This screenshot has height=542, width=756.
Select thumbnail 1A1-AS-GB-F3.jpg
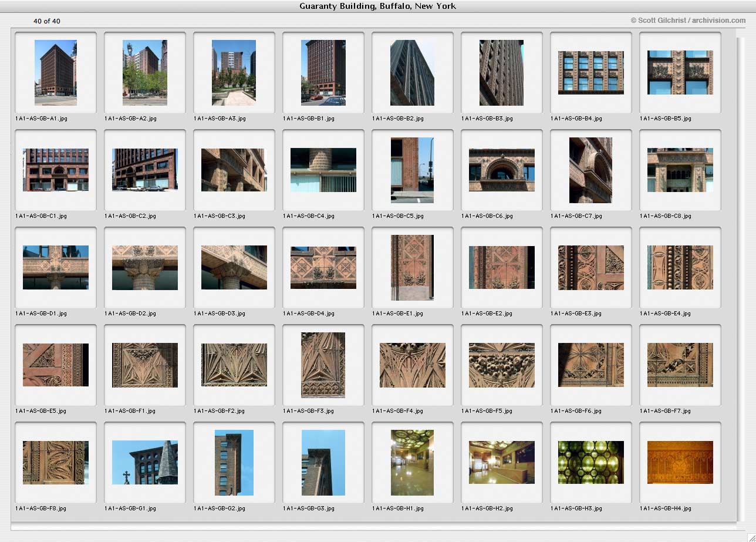tap(323, 365)
